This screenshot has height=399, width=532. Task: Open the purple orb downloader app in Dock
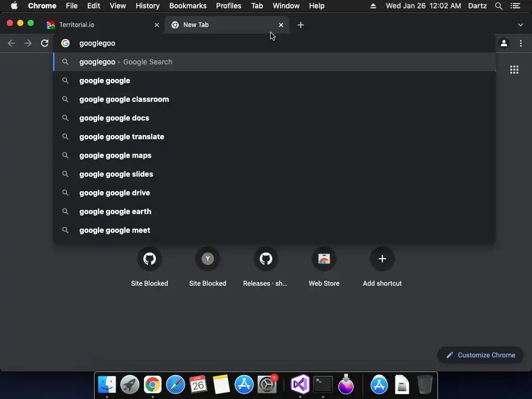point(345,385)
